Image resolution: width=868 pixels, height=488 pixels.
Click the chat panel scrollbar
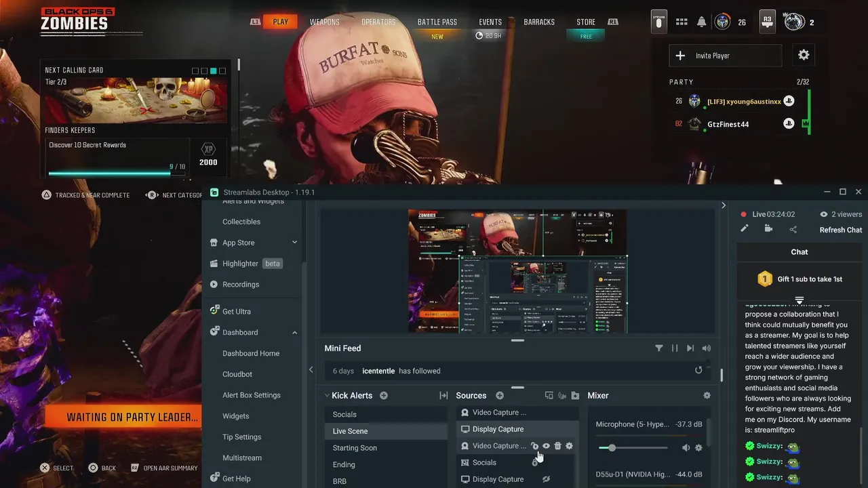point(861,456)
